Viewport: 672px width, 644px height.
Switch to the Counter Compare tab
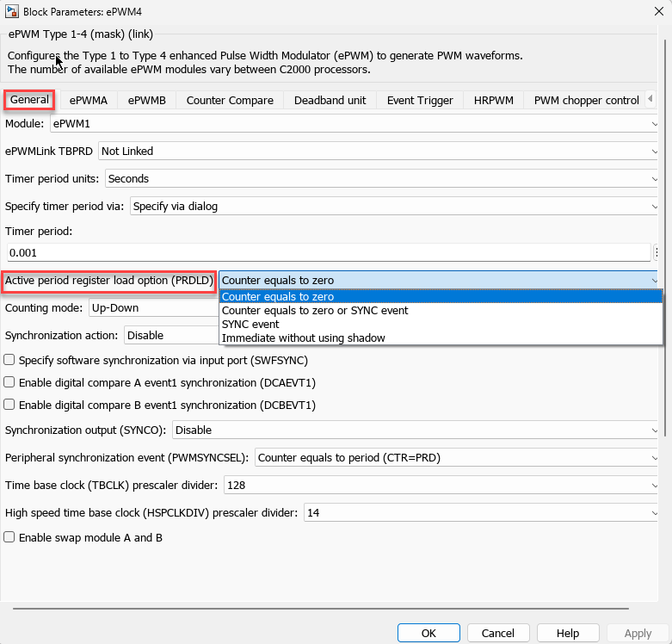tap(230, 101)
